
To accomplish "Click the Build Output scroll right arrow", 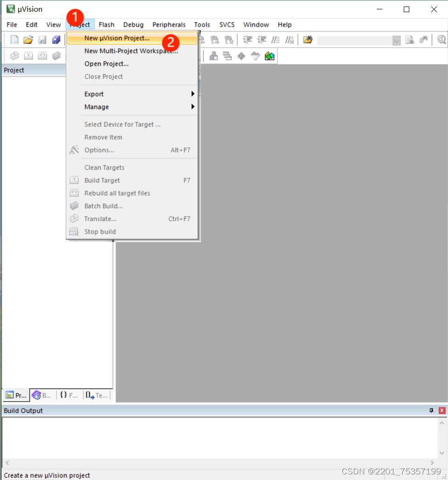I will coord(432,463).
